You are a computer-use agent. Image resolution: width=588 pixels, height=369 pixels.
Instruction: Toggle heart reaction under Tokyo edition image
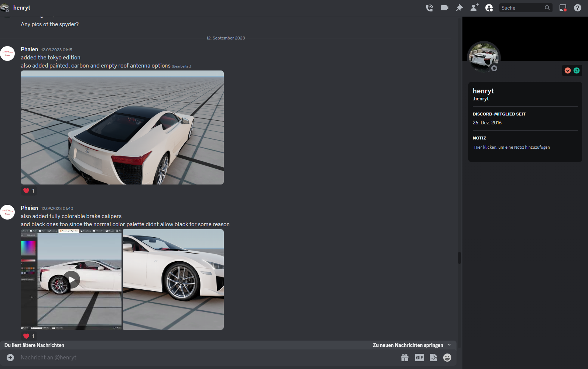[x=29, y=191]
